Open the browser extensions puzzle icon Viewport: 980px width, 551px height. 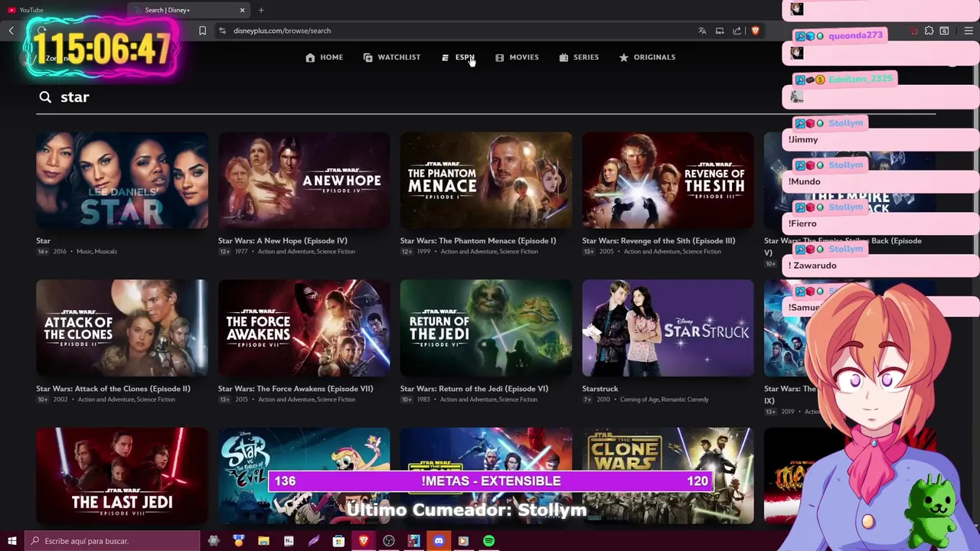pos(929,31)
